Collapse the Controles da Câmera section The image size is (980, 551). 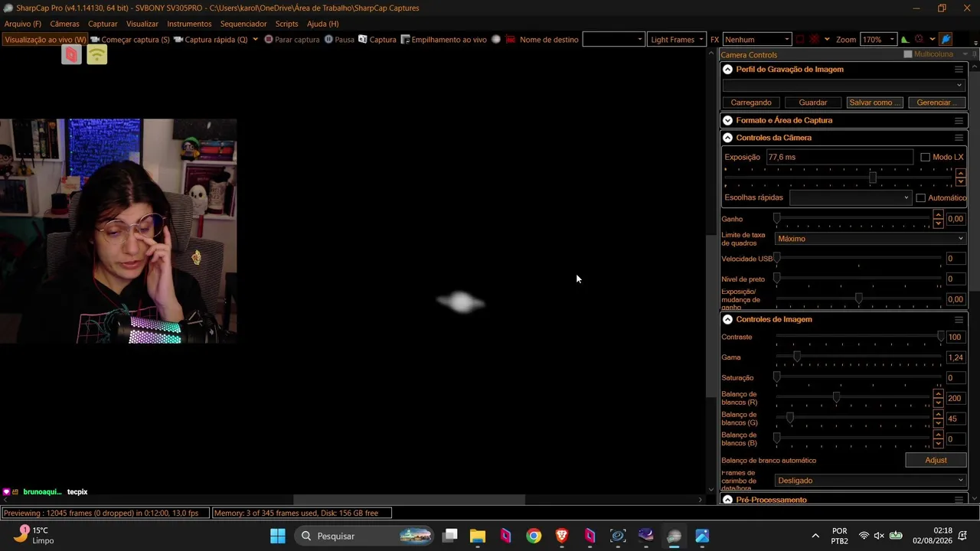[x=727, y=138]
